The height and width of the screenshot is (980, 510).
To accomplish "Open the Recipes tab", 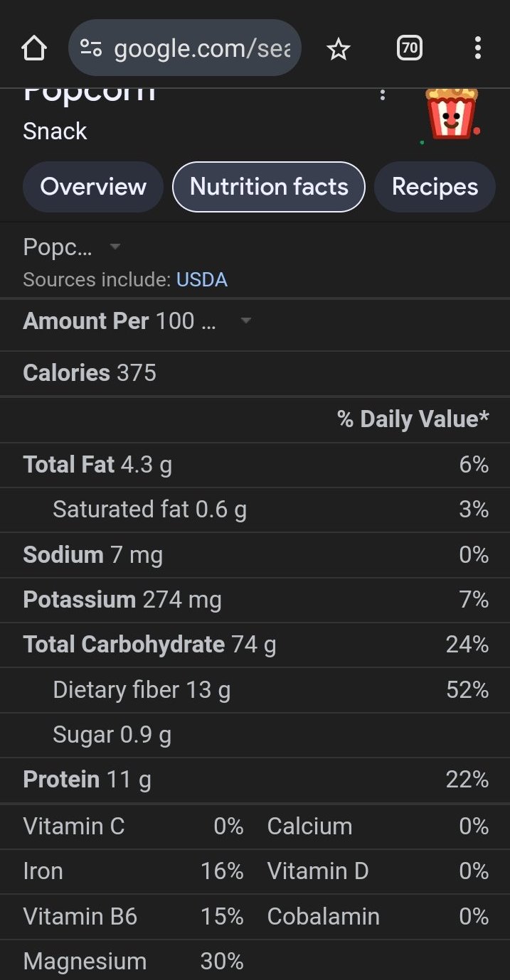I will click(x=435, y=187).
